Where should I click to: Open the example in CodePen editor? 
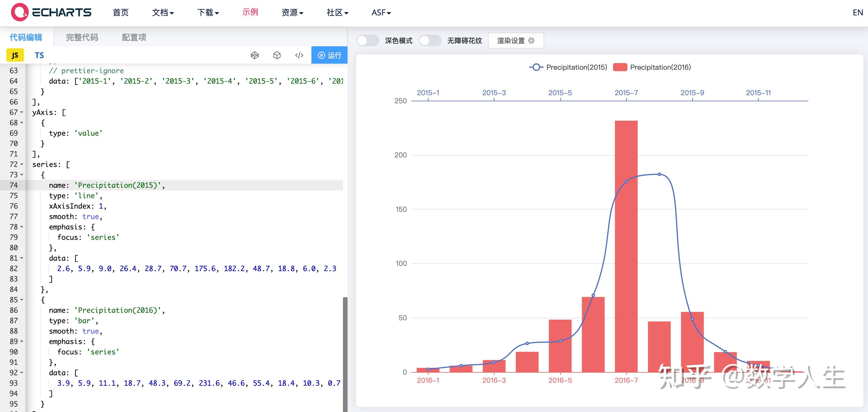(x=254, y=55)
